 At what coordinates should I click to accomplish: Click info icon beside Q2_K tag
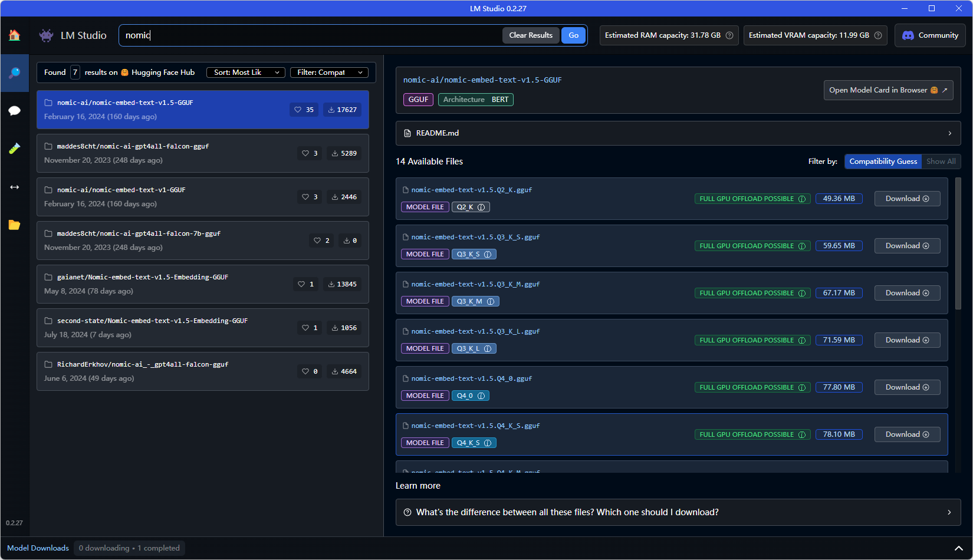point(481,207)
